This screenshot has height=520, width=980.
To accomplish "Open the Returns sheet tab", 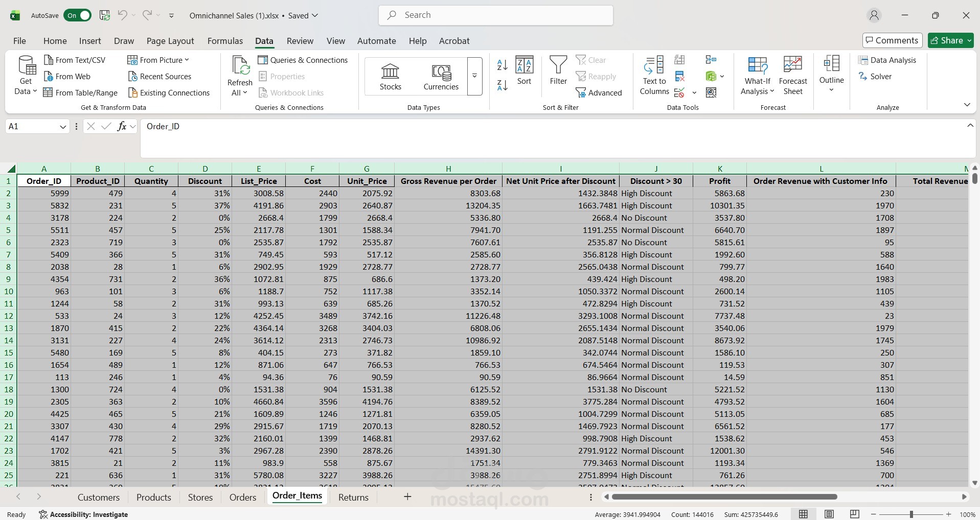I will pyautogui.click(x=353, y=497).
